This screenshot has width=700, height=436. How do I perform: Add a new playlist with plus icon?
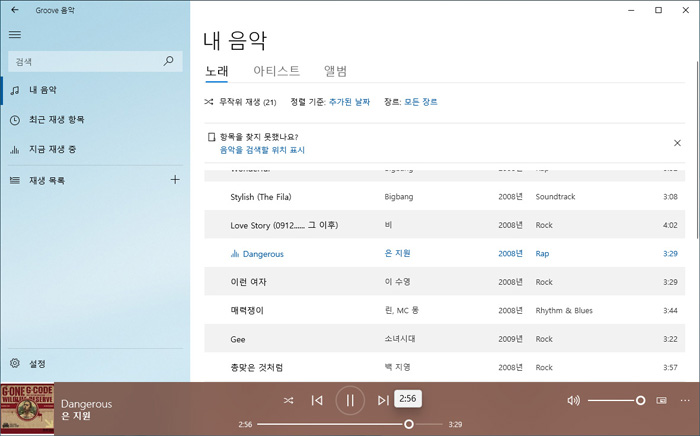tap(175, 180)
